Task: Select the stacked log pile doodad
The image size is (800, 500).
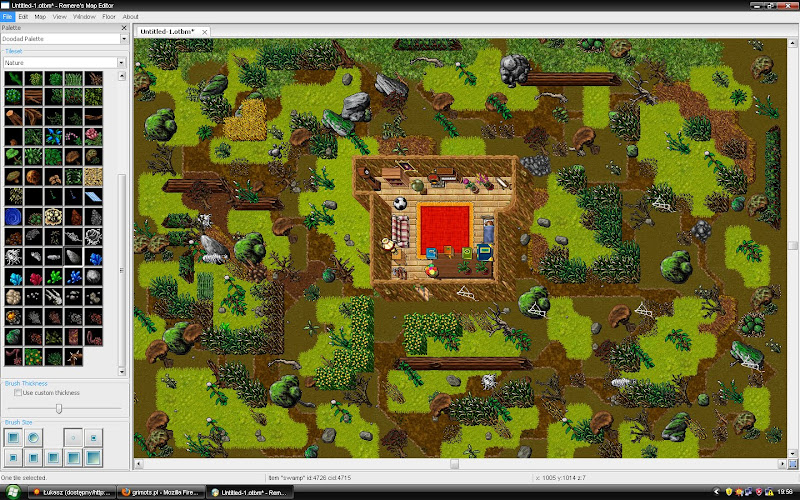Action: click(x=33, y=96)
